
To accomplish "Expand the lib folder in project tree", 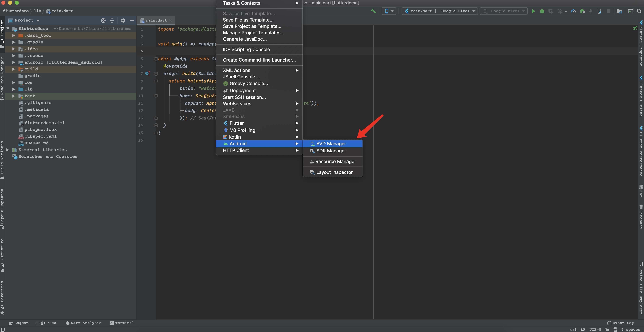I will pyautogui.click(x=14, y=89).
